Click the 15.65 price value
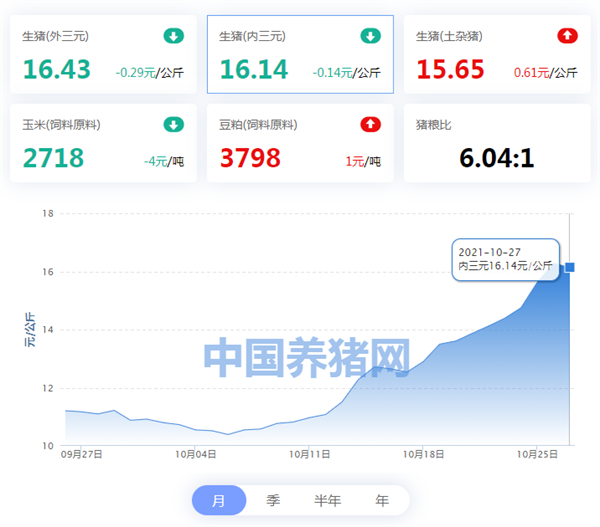 coord(450,70)
